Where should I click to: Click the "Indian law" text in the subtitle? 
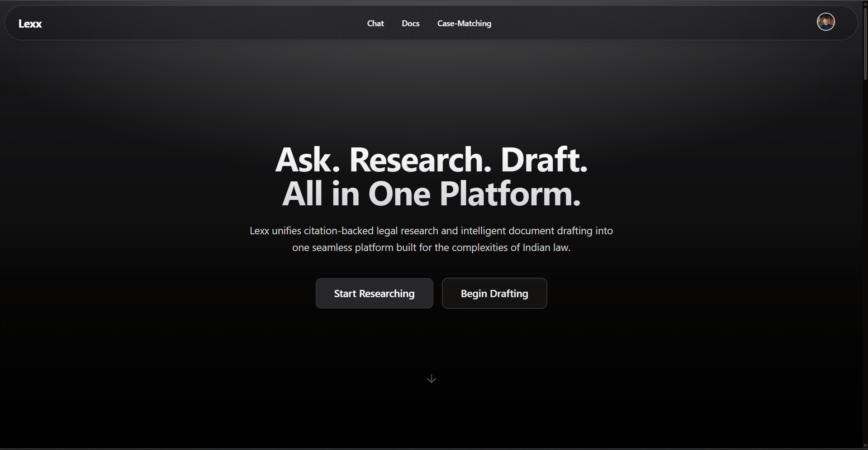(545, 248)
